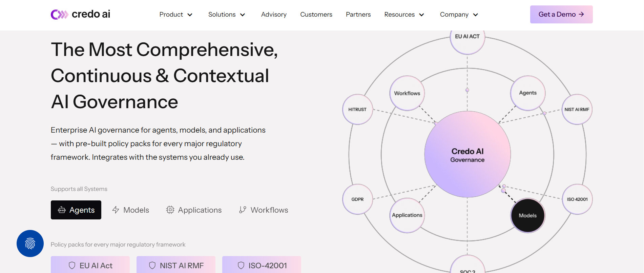644x273 pixels.
Task: Go to the Partners page
Action: pyautogui.click(x=358, y=15)
